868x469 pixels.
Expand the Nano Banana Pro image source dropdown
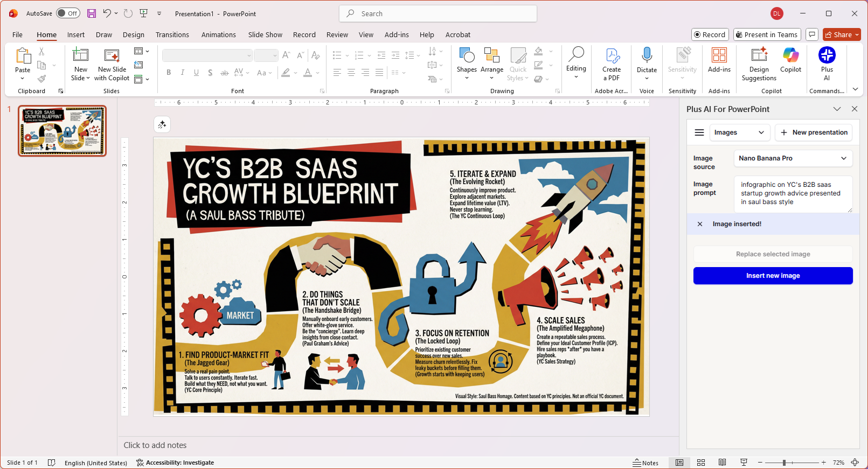[x=793, y=158]
